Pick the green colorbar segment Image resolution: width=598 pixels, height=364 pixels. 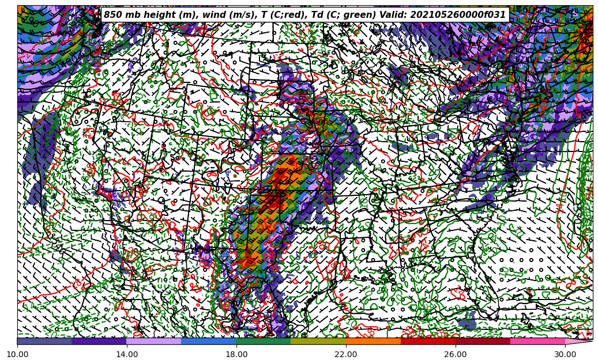point(264,341)
